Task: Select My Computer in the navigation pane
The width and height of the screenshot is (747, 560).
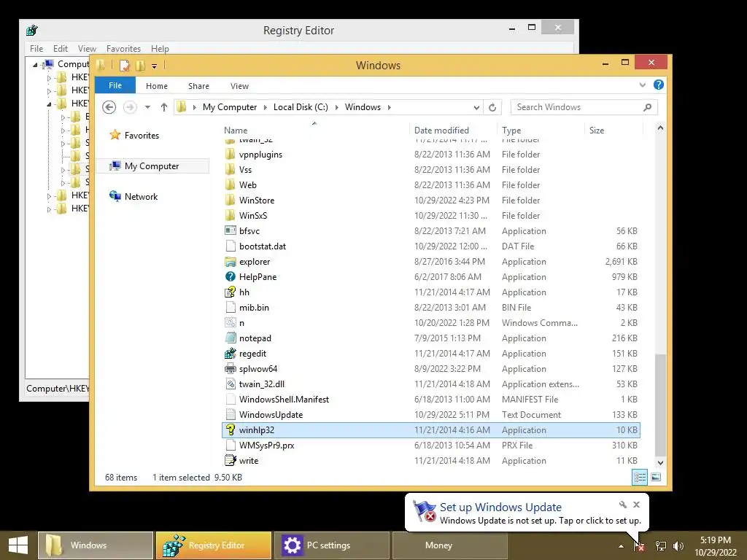Action: point(152,166)
